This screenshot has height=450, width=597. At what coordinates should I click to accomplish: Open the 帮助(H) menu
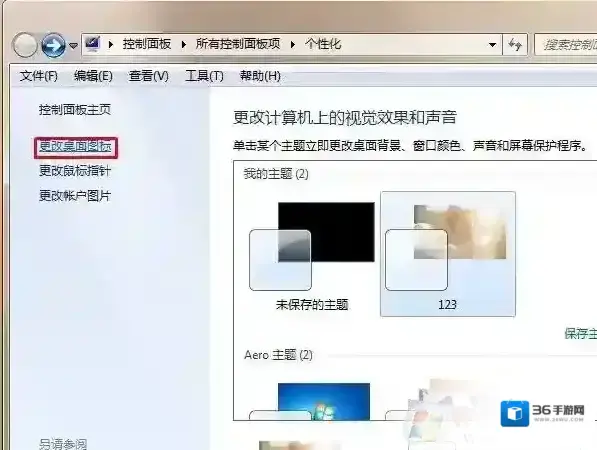click(260, 76)
